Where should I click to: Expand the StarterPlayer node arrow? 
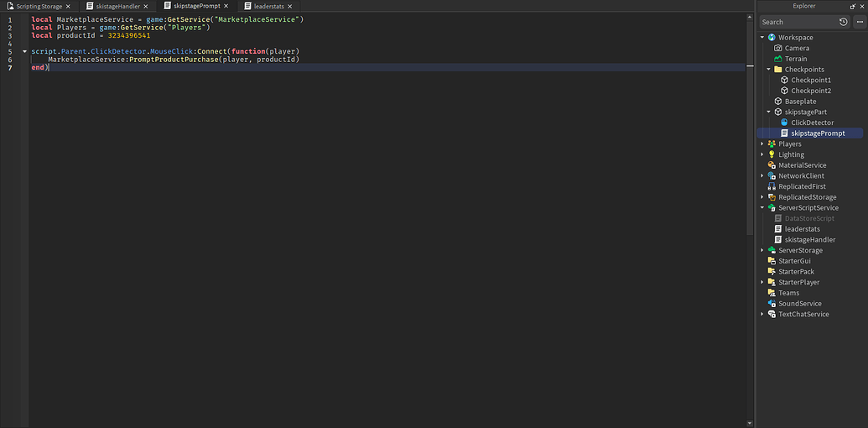pyautogui.click(x=762, y=282)
